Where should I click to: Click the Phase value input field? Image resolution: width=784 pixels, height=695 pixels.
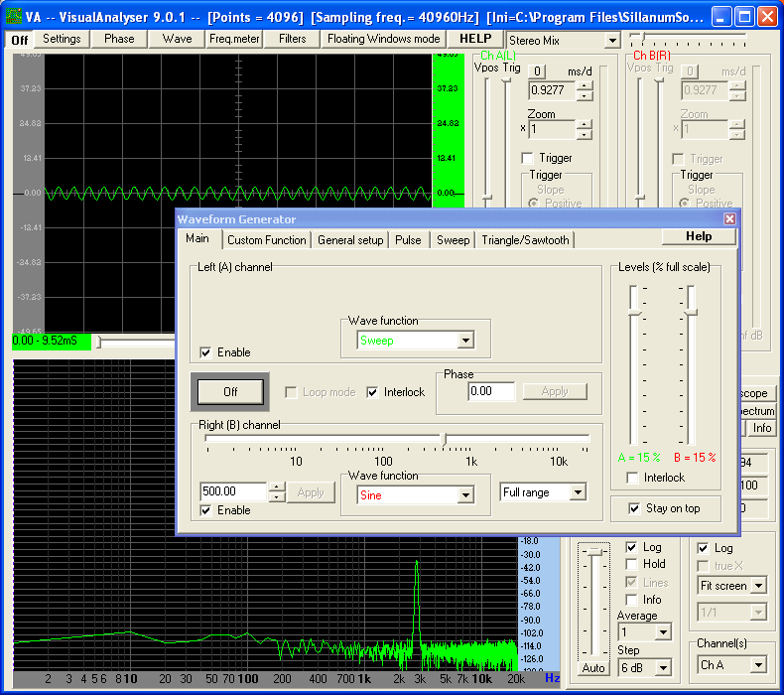coord(491,391)
